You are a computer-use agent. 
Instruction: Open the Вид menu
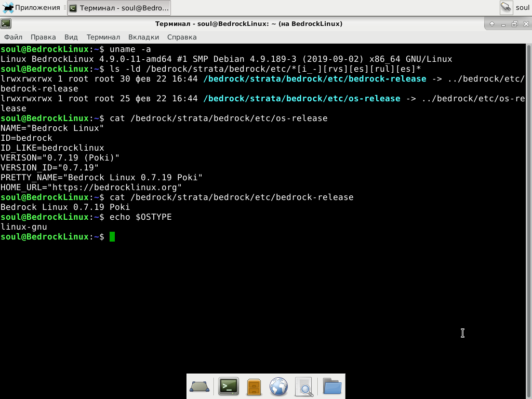tap(71, 37)
